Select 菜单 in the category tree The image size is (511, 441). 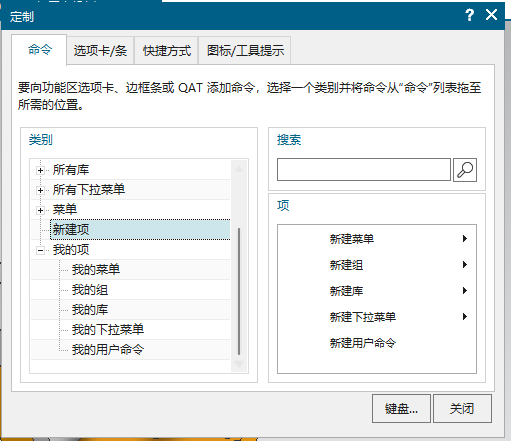65,210
